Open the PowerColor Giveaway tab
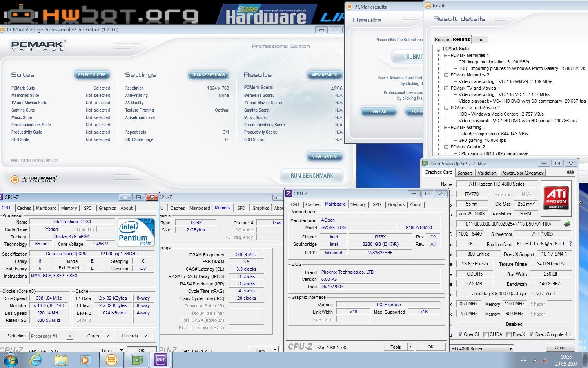Image resolution: width=588 pixels, height=368 pixels. pyautogui.click(x=522, y=173)
